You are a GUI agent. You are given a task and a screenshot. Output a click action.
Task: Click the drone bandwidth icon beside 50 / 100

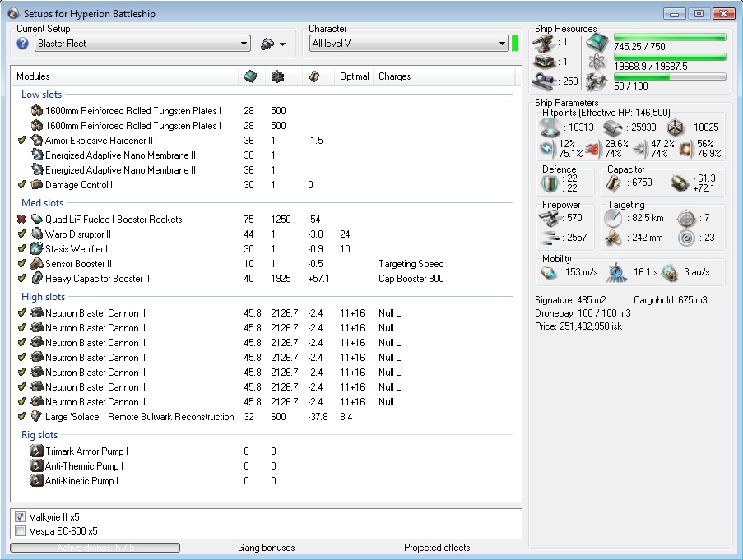pyautogui.click(x=597, y=82)
